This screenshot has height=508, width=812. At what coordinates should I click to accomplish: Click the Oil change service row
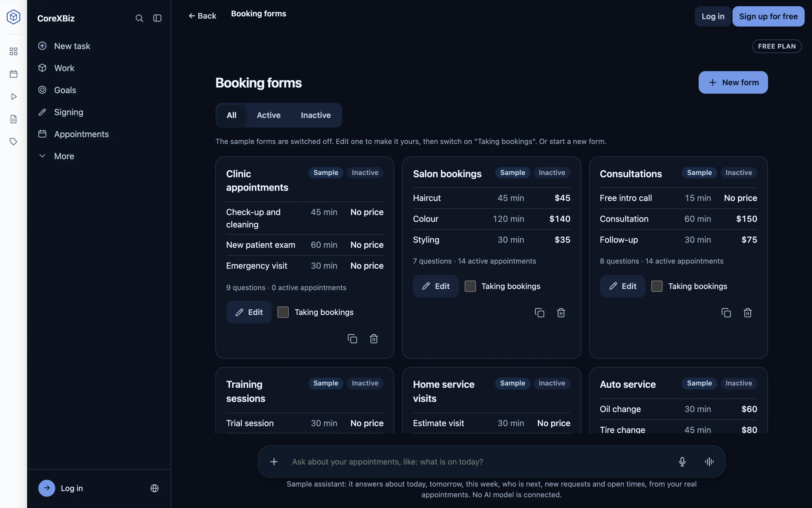coord(678,409)
